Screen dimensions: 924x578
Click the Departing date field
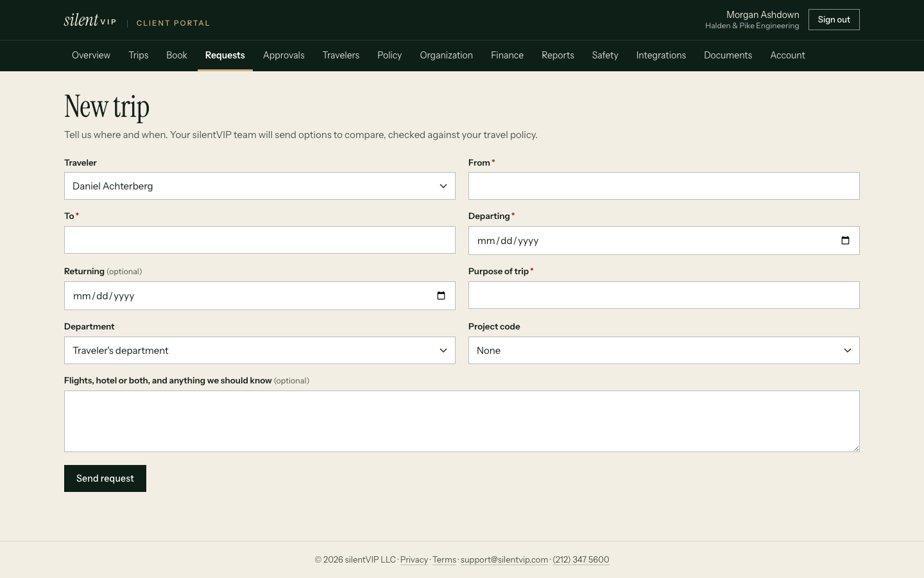(x=664, y=241)
